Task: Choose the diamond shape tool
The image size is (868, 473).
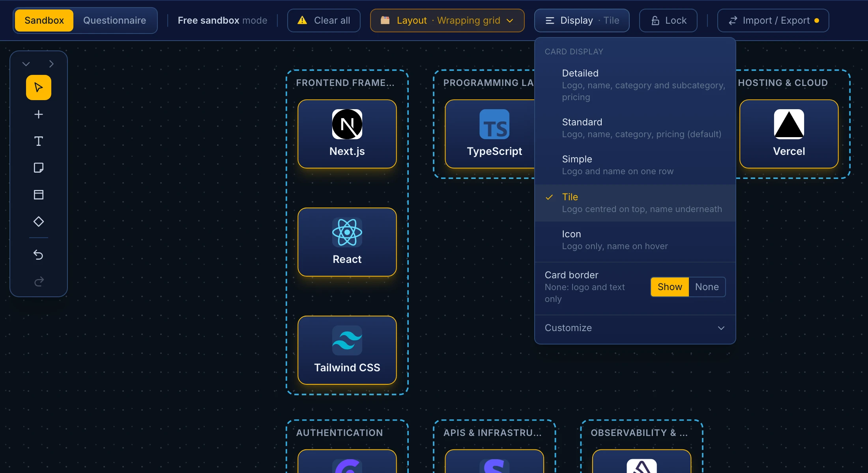Action: tap(39, 222)
